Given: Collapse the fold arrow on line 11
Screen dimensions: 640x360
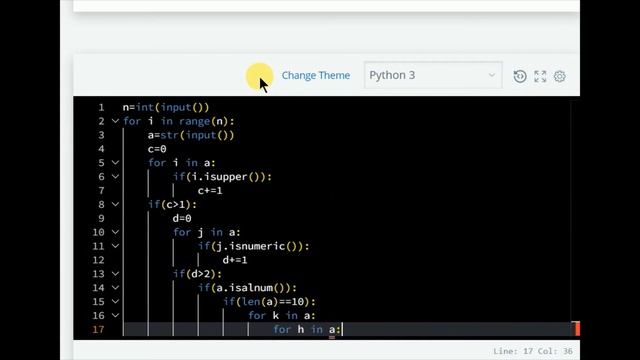Looking at the screenshot, I should (115, 246).
